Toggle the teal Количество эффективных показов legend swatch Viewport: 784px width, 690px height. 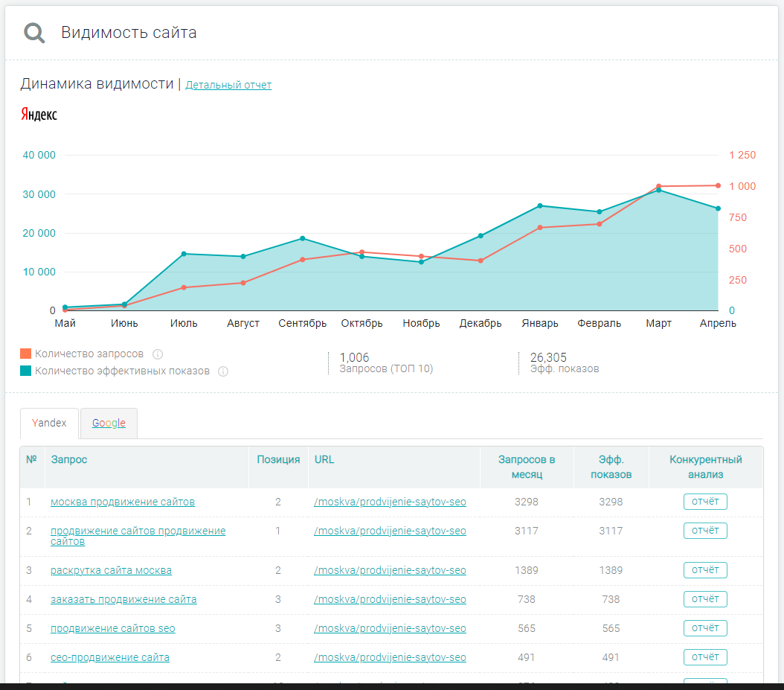pyautogui.click(x=25, y=371)
